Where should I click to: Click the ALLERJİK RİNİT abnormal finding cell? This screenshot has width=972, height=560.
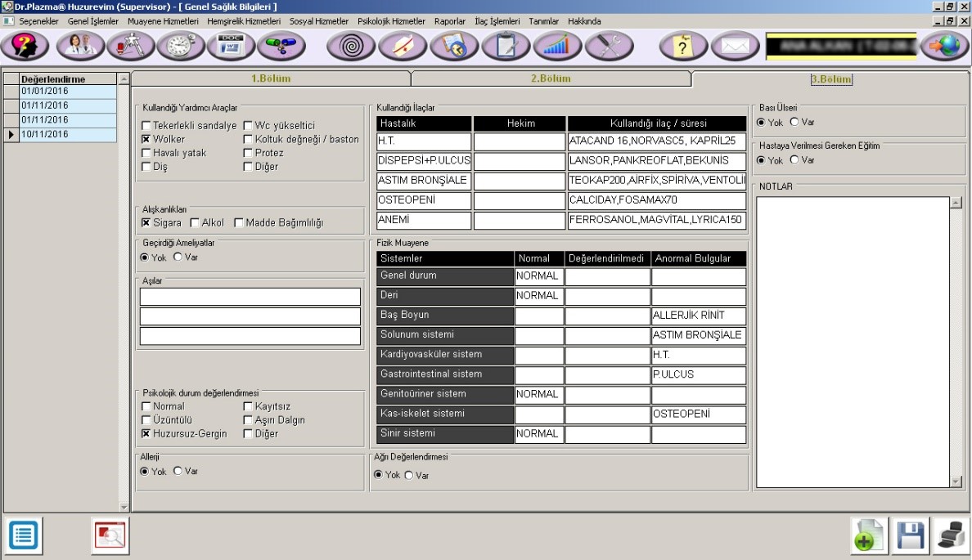[699, 316]
